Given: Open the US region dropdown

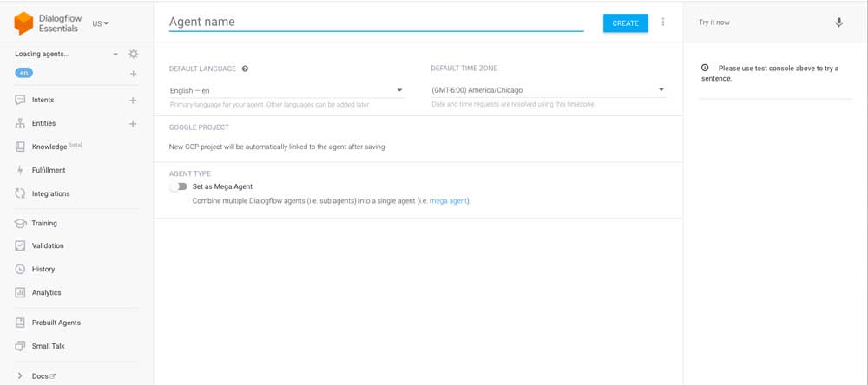Looking at the screenshot, I should [x=101, y=23].
